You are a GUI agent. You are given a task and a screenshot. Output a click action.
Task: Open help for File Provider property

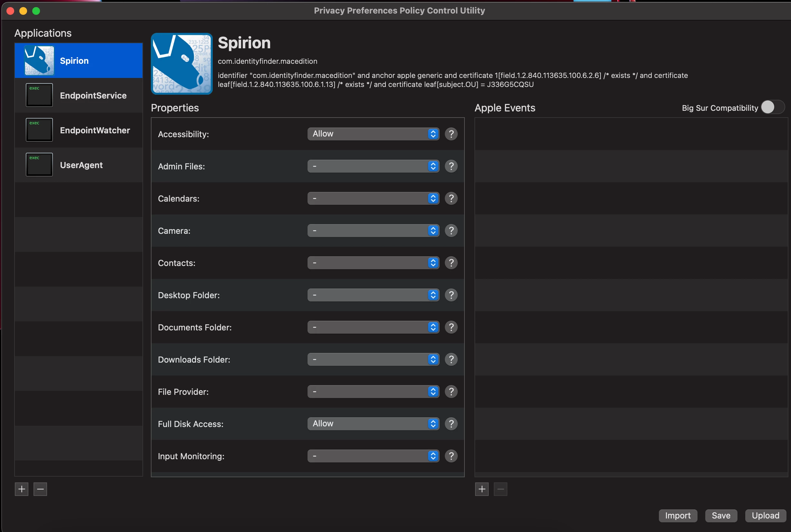pos(451,392)
